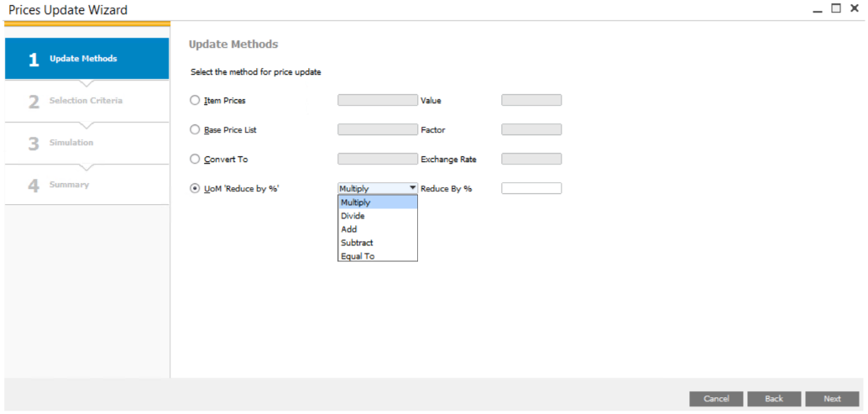The width and height of the screenshot is (868, 414).
Task: Select the Item Prices radio button
Action: pyautogui.click(x=195, y=101)
